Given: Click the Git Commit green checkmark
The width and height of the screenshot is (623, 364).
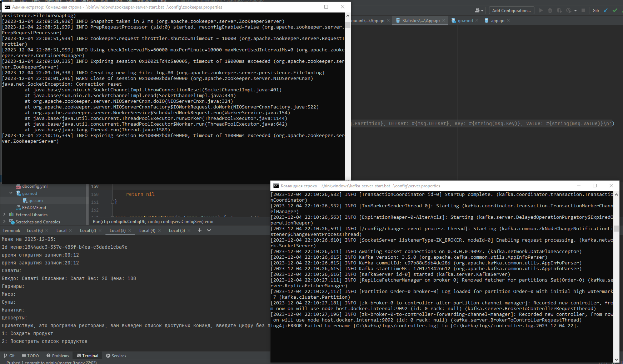Looking at the screenshot, I should coord(615,11).
